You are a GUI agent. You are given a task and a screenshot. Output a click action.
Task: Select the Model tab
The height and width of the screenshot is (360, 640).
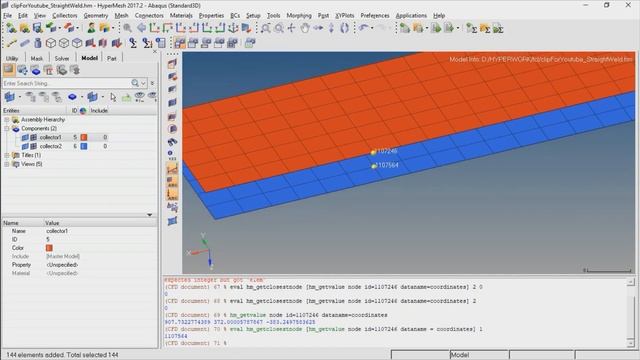pos(89,58)
